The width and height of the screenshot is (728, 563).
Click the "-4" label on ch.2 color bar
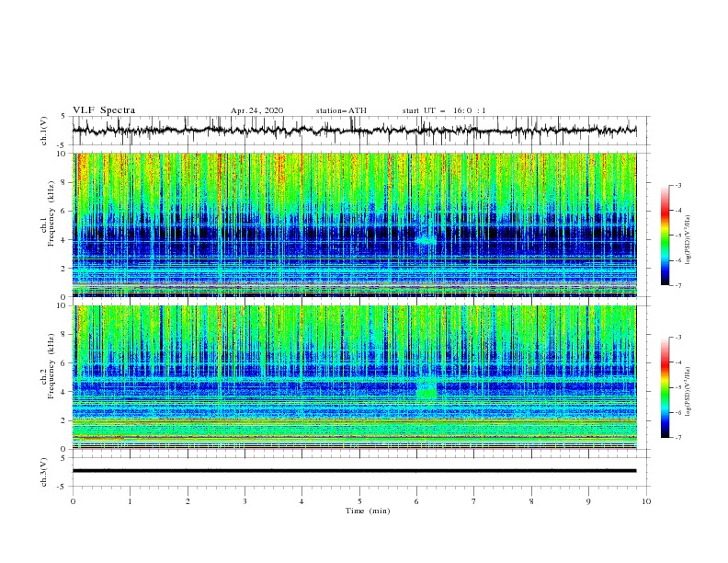click(677, 362)
